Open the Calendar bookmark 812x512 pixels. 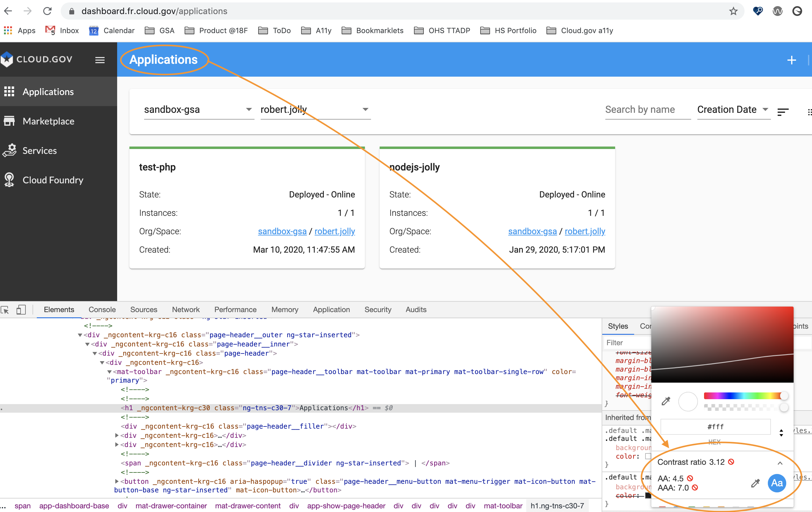tap(112, 30)
